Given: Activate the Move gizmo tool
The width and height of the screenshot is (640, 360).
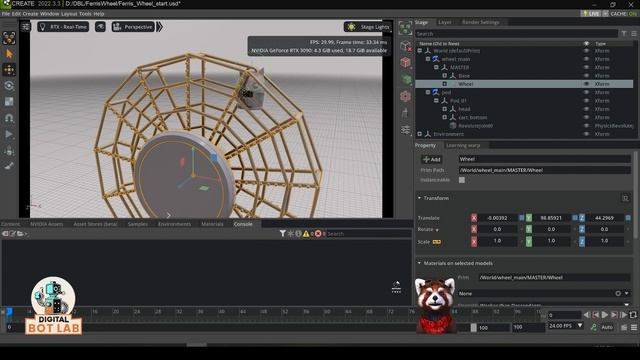Looking at the screenshot, I should coord(9,70).
